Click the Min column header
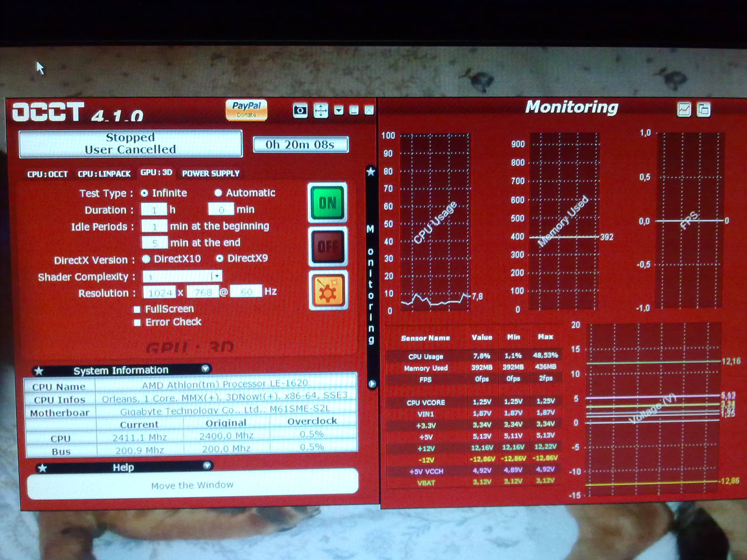747x560 pixels. tap(513, 337)
